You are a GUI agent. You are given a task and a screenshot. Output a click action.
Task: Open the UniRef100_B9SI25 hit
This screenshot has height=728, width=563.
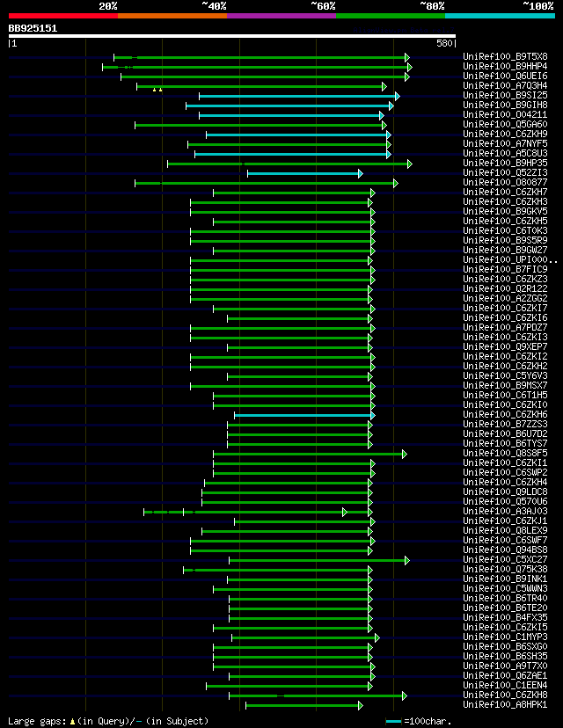(x=505, y=95)
